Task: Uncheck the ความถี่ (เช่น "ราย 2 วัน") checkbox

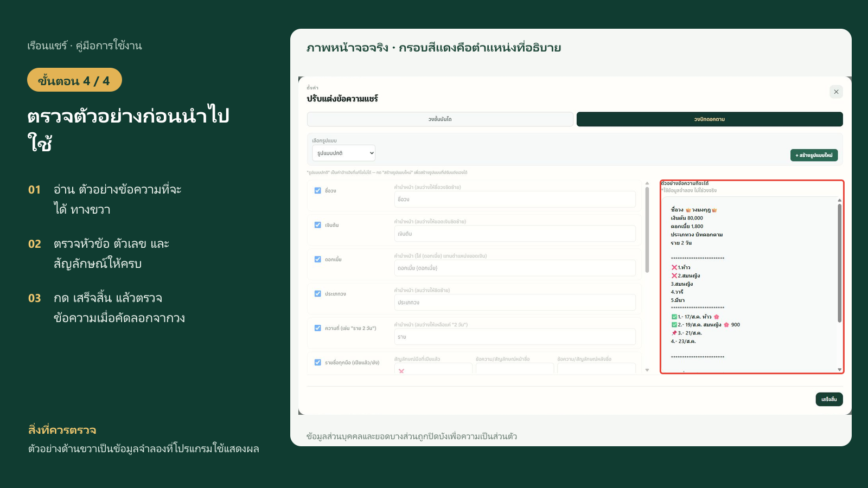Action: pyautogui.click(x=318, y=328)
